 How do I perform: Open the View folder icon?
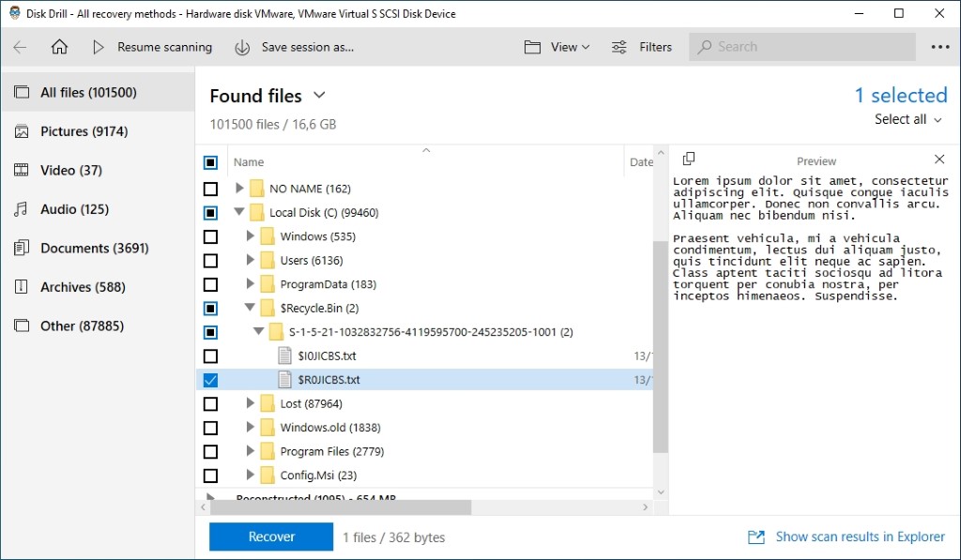pos(533,47)
